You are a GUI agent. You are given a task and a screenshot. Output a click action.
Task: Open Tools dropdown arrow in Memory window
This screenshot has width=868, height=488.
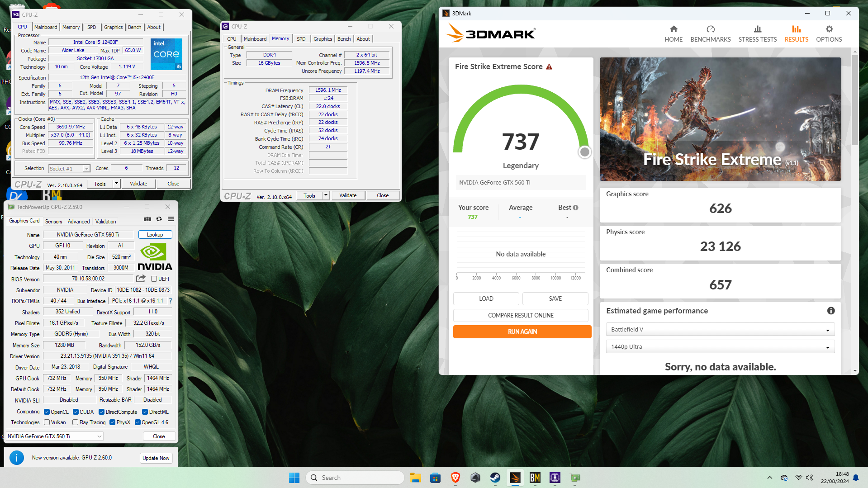(x=326, y=195)
